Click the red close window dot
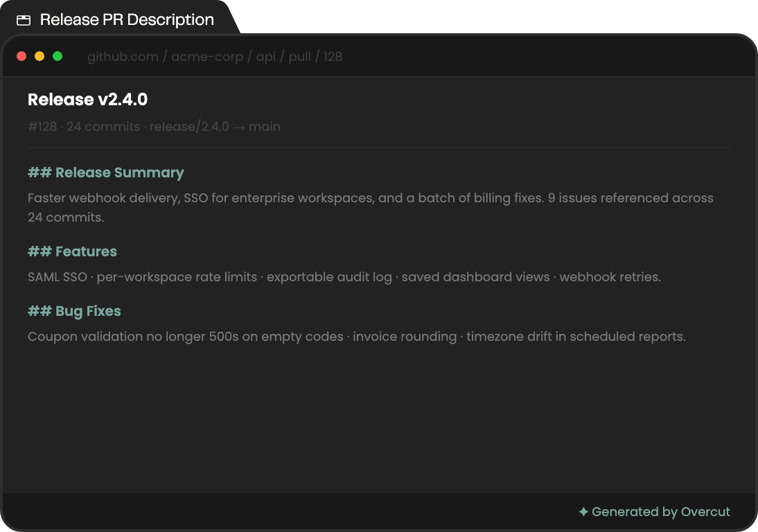 [21, 56]
